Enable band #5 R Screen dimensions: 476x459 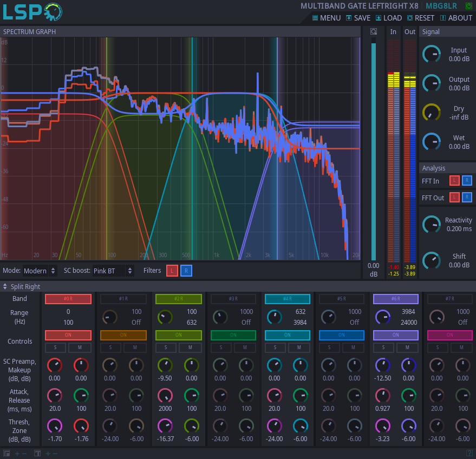(342, 299)
